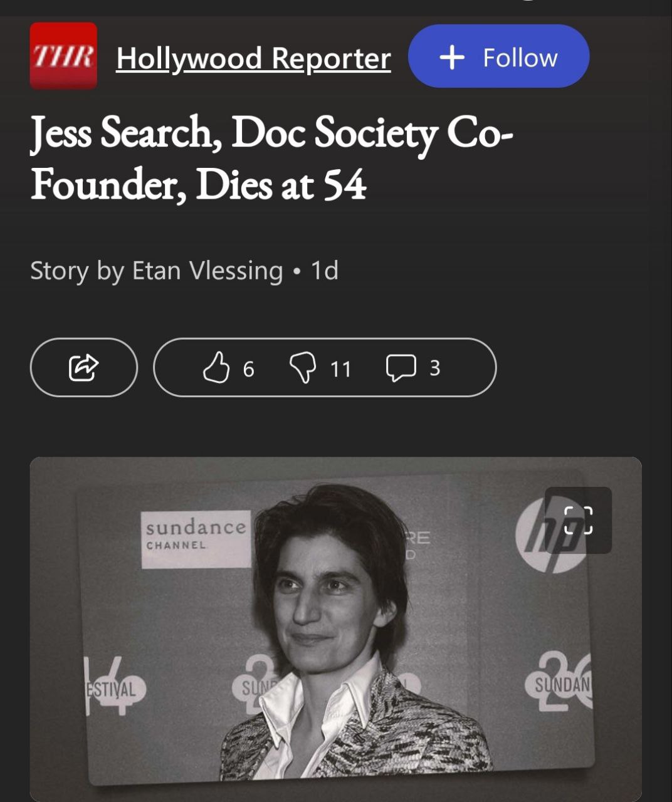Image resolution: width=672 pixels, height=802 pixels.
Task: Open comments via speech bubble icon
Action: coord(401,368)
